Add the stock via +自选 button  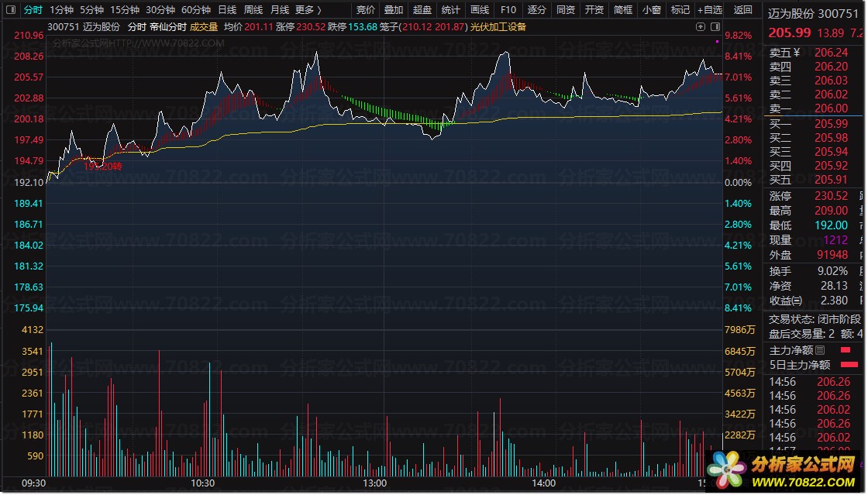point(709,10)
